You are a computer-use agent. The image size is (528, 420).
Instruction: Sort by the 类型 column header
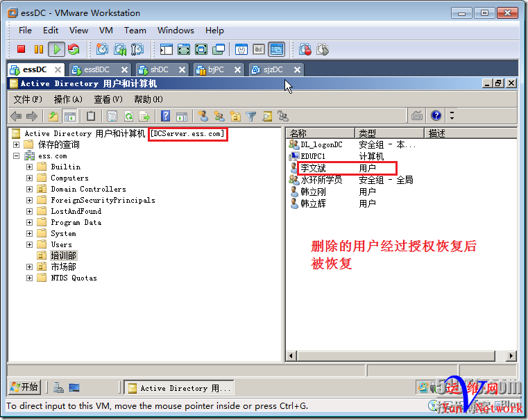click(389, 133)
